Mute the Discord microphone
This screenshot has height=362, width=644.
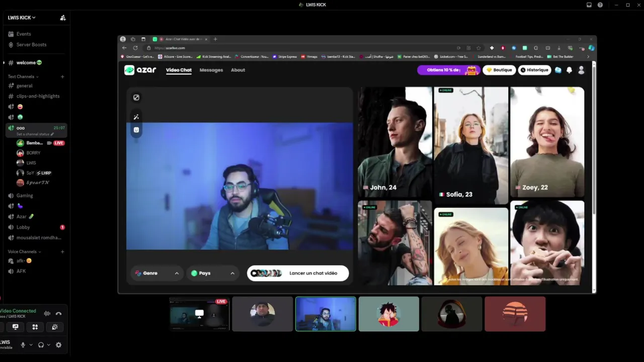[x=23, y=345]
